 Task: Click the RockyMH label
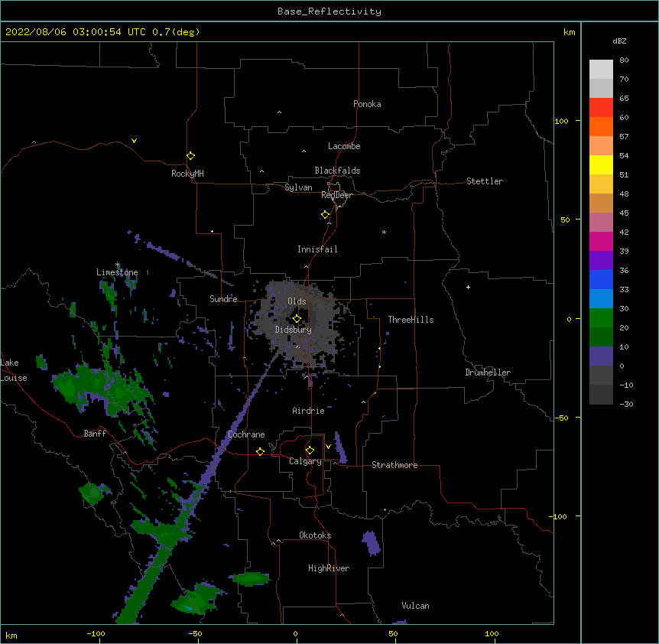(x=187, y=174)
